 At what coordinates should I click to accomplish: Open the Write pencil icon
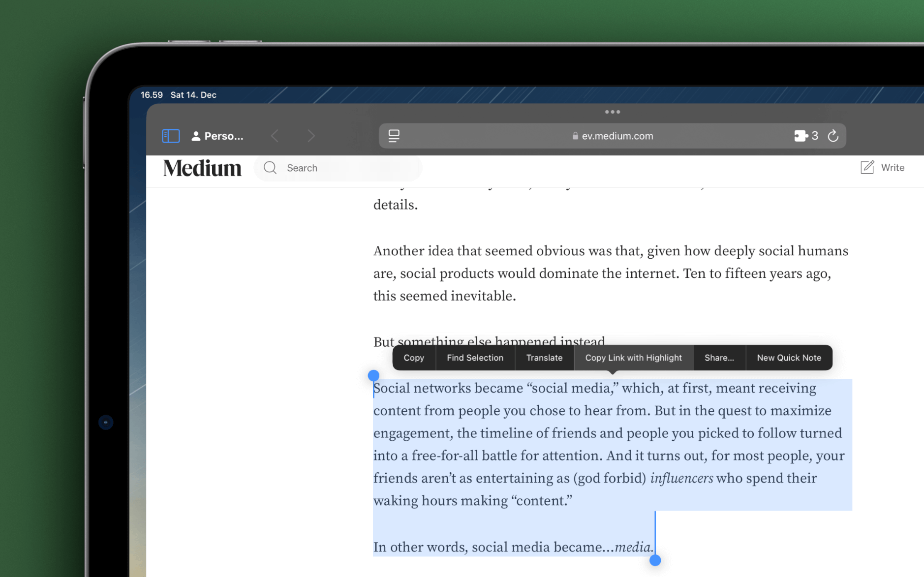point(867,167)
